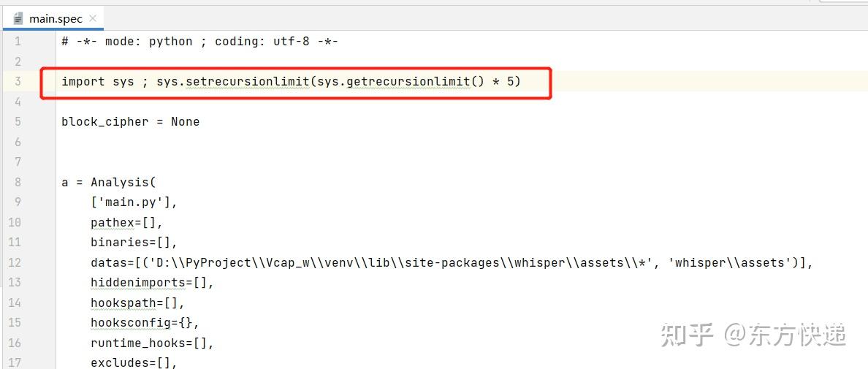Click the main.spec file icon on tab
Viewport: 868px width, 369px height.
click(x=18, y=19)
